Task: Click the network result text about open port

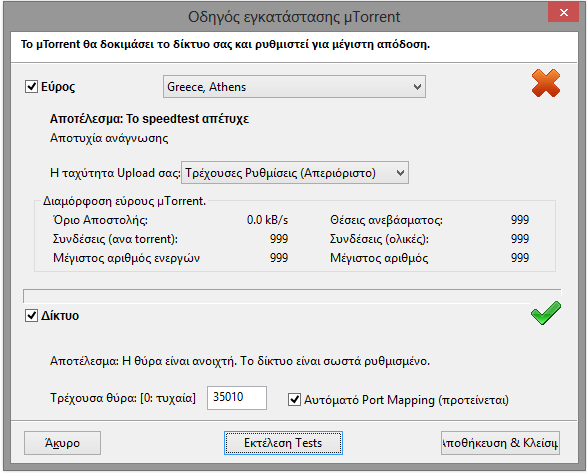Action: click(x=240, y=361)
